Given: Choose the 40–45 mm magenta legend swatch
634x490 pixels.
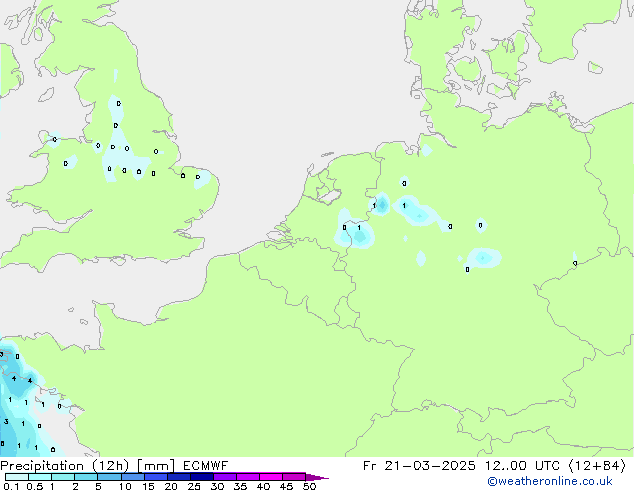Looking at the screenshot, I should click(x=271, y=477).
